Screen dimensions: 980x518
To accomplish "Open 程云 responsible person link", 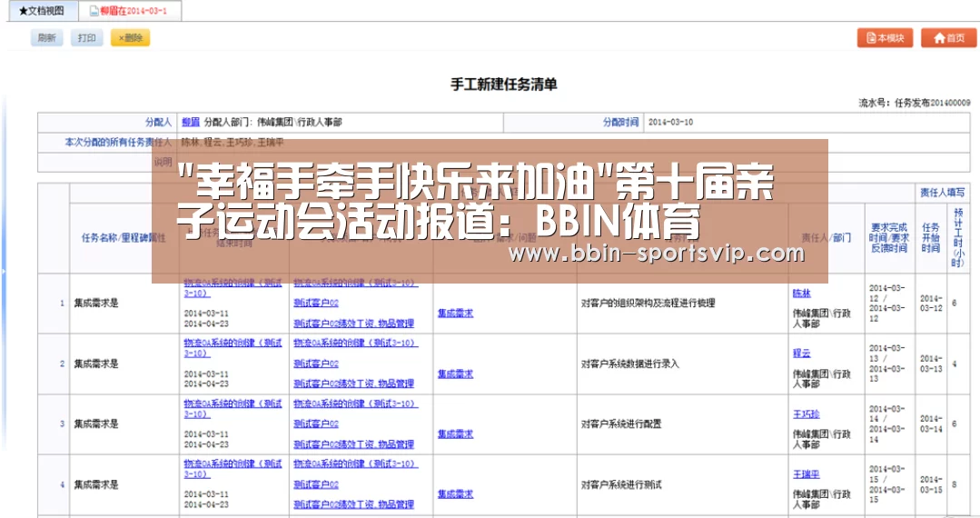I will point(801,354).
